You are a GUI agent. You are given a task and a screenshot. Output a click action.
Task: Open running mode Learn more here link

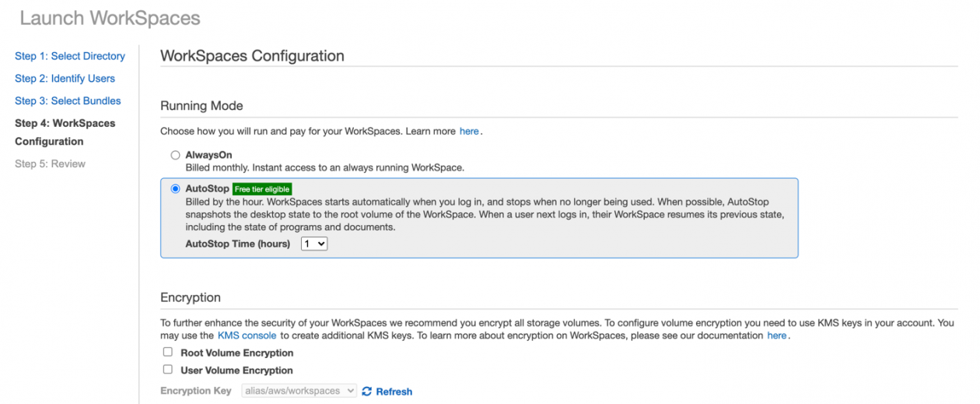coord(469,132)
